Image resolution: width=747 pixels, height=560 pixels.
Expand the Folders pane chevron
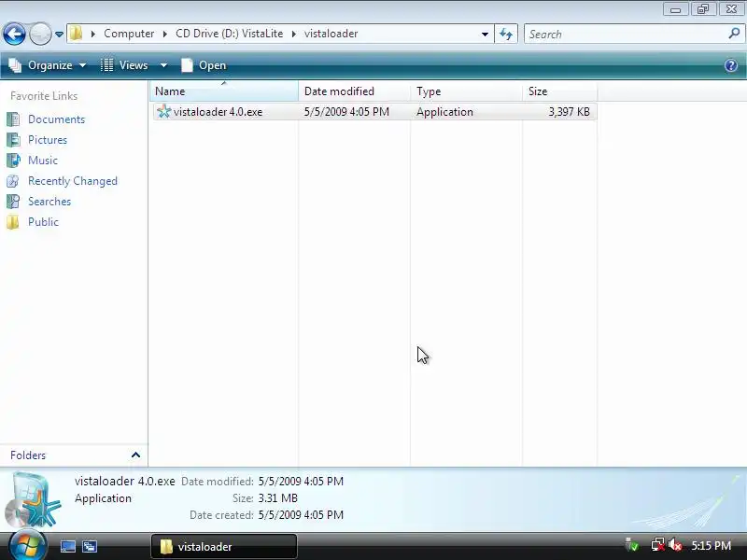point(135,455)
